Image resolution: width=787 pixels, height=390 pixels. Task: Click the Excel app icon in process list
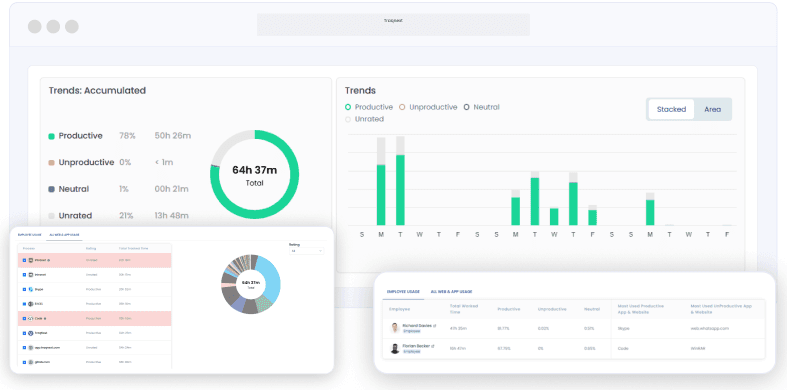tap(31, 304)
